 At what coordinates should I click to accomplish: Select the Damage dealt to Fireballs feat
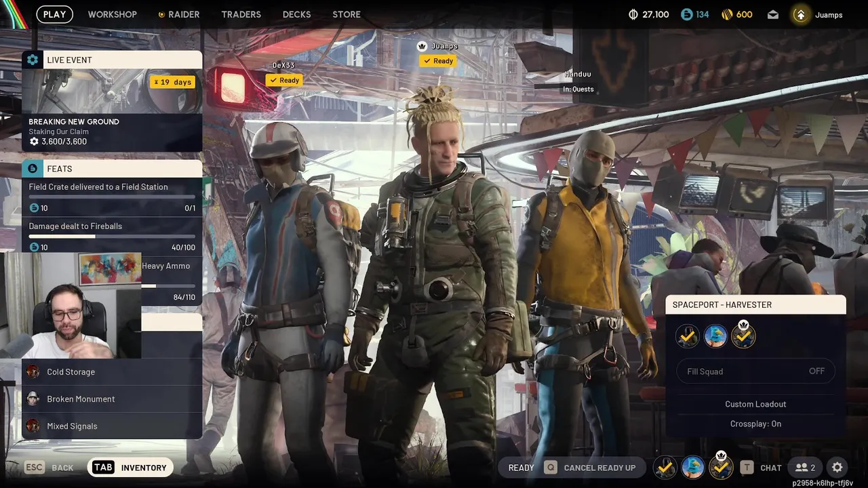click(x=112, y=236)
